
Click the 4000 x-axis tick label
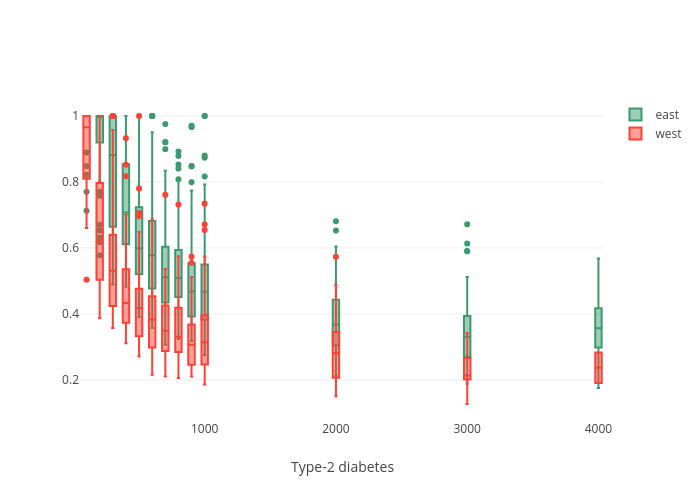(598, 429)
